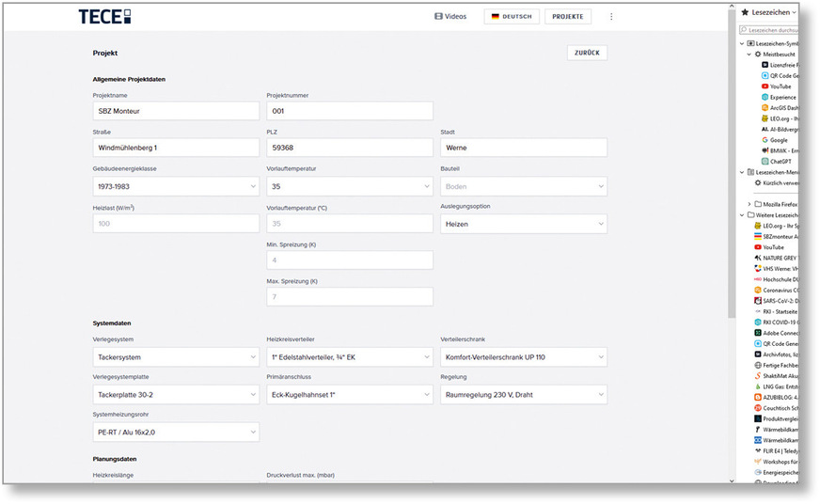The image size is (820, 504).
Task: Open the Videos link in header
Action: pyautogui.click(x=450, y=17)
